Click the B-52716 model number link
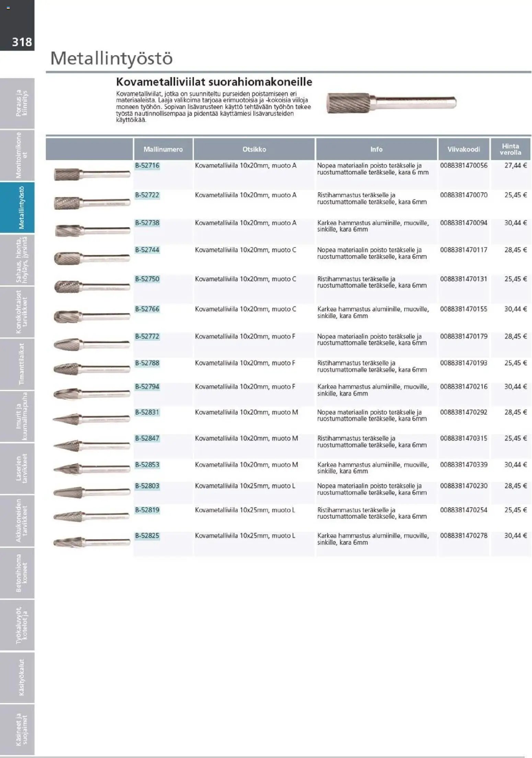This screenshot has width=532, height=758. point(147,165)
